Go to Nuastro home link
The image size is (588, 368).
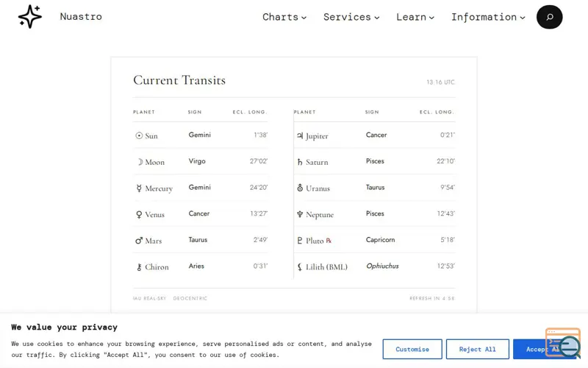click(x=81, y=16)
